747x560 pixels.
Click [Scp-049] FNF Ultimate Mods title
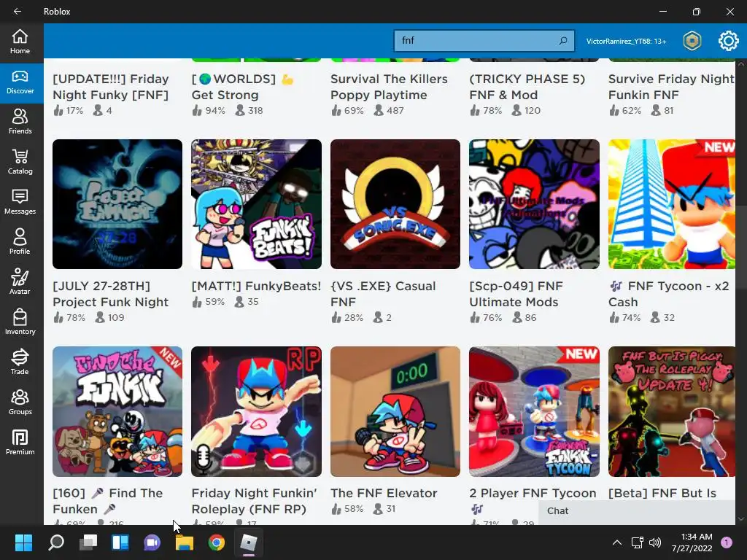(516, 294)
